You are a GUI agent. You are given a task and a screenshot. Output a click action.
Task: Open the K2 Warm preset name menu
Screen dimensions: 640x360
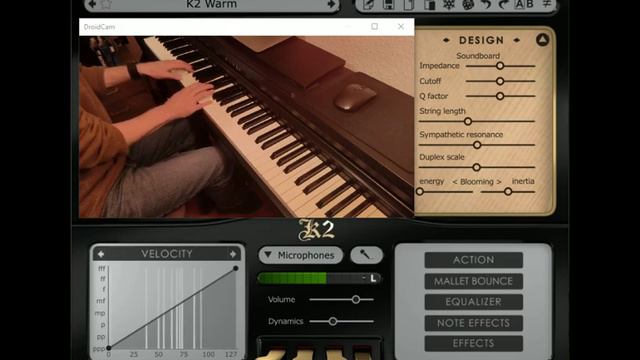pyautogui.click(x=211, y=4)
